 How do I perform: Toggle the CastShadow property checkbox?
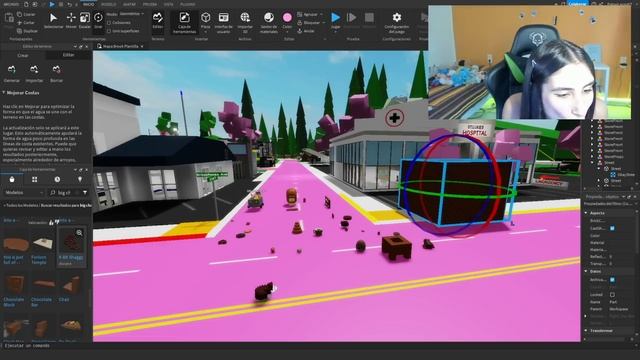coord(612,228)
